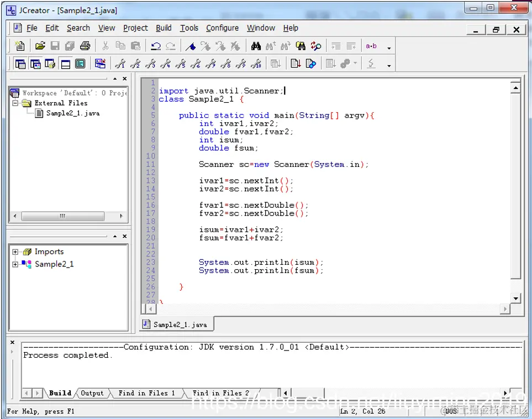Collapse the workspace panel using its up arrow
Viewport: 532px width, 419px height.
coord(115,79)
